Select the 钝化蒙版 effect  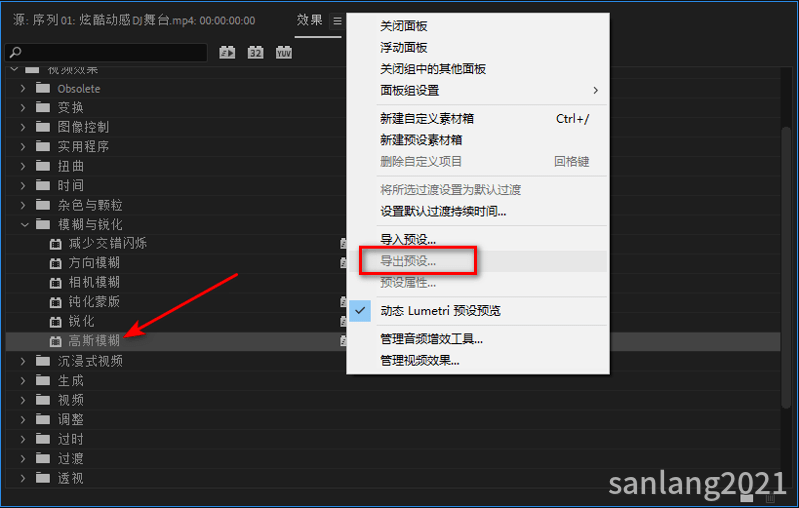coord(94,302)
